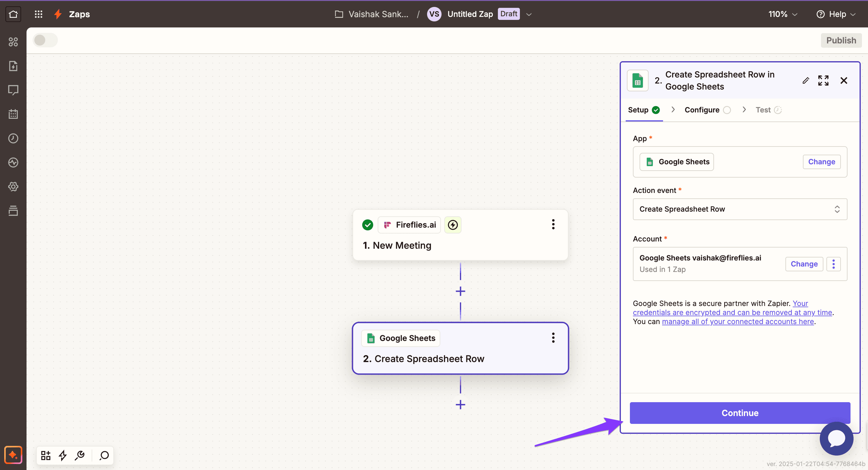Image resolution: width=868 pixels, height=470 pixels.
Task: Open settings gear in sidebar
Action: coord(13,186)
